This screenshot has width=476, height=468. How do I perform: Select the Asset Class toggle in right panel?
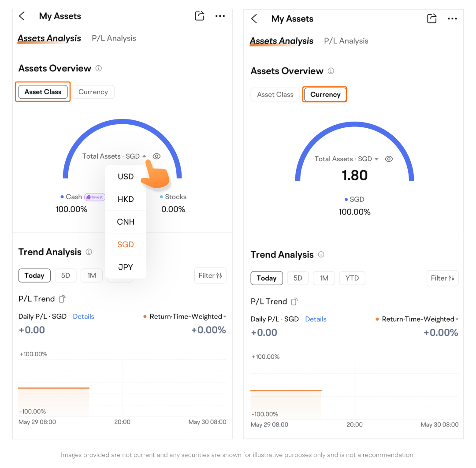pyautogui.click(x=275, y=95)
